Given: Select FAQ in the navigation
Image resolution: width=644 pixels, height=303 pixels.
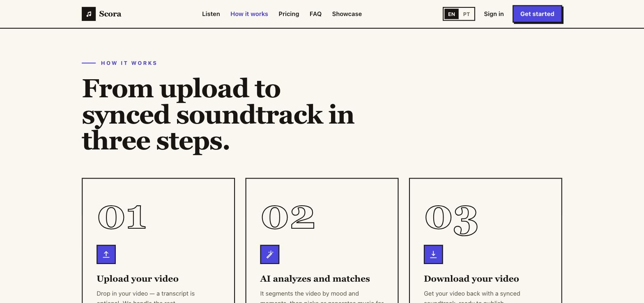Looking at the screenshot, I should click(x=315, y=14).
